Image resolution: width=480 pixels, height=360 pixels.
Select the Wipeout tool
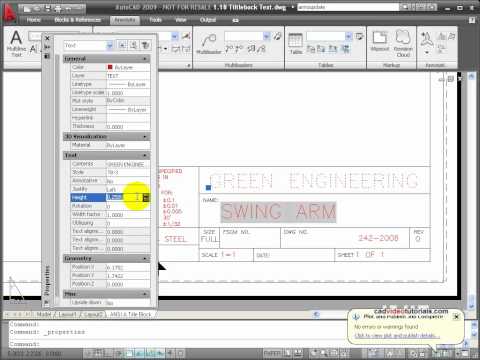[x=380, y=42]
